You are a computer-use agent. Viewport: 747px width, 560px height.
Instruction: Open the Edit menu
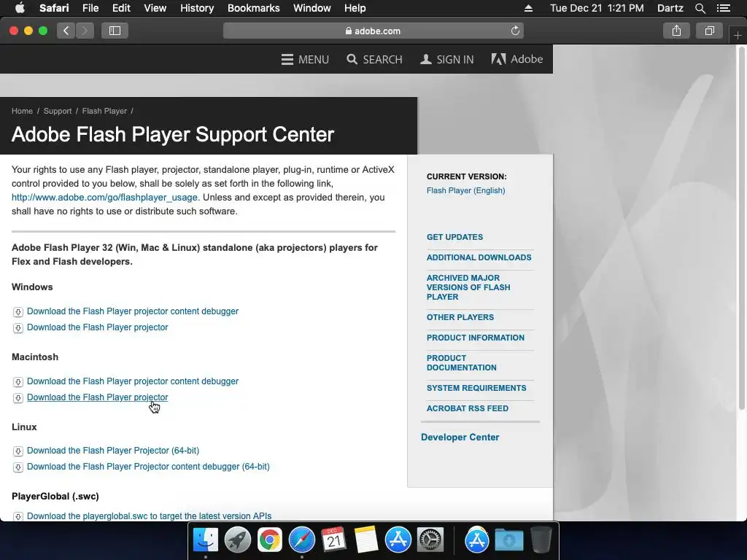tap(121, 8)
